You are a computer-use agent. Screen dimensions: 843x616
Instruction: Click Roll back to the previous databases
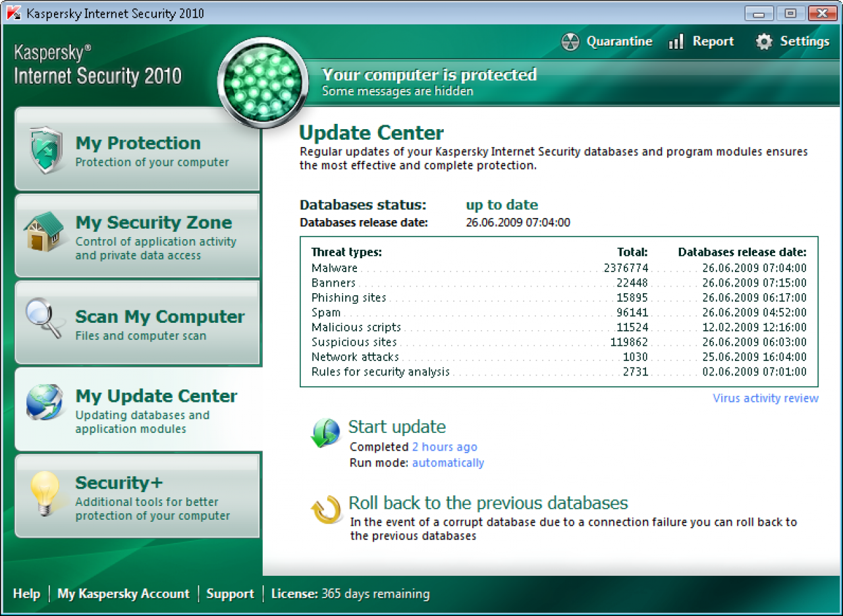click(x=488, y=503)
